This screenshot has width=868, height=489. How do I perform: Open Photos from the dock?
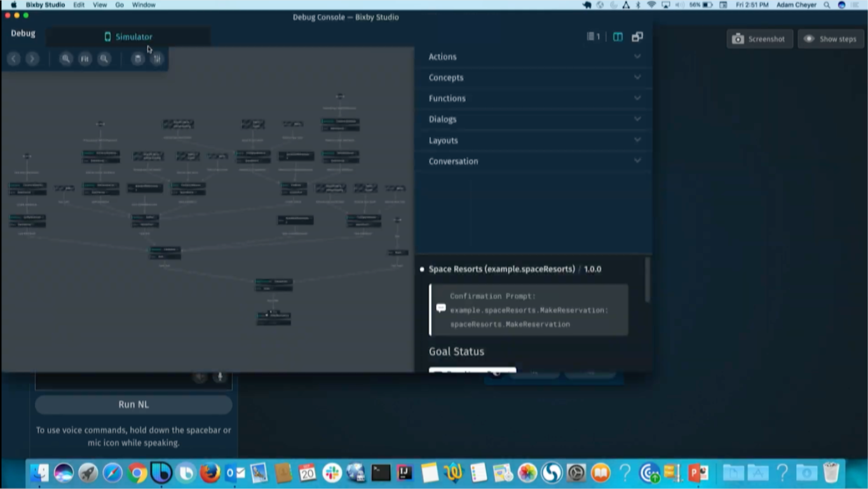[527, 472]
